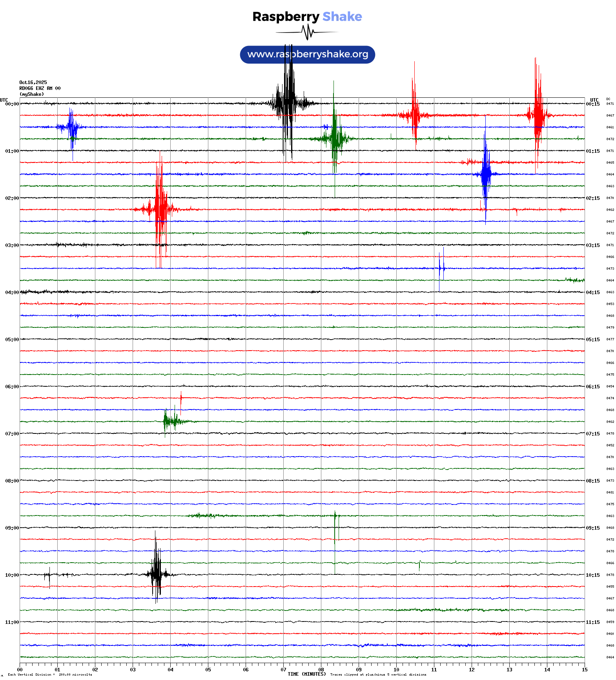This screenshot has height=680, width=616.
Task: Click the green burst near minute 08
Action: pyautogui.click(x=335, y=138)
